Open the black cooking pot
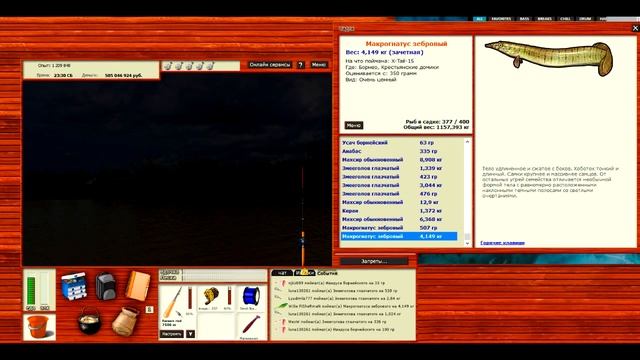Image resolution: width=640 pixels, height=360 pixels. coord(89,321)
